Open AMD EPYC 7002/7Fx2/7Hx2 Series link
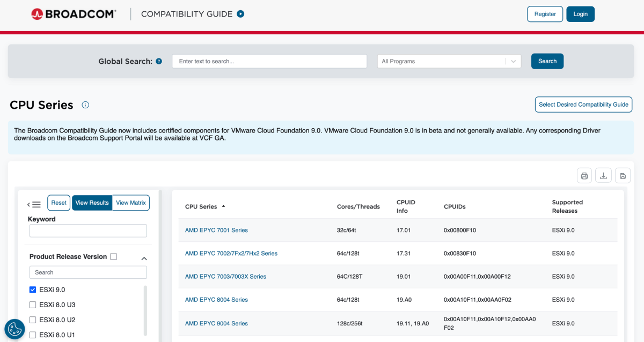 (x=231, y=254)
